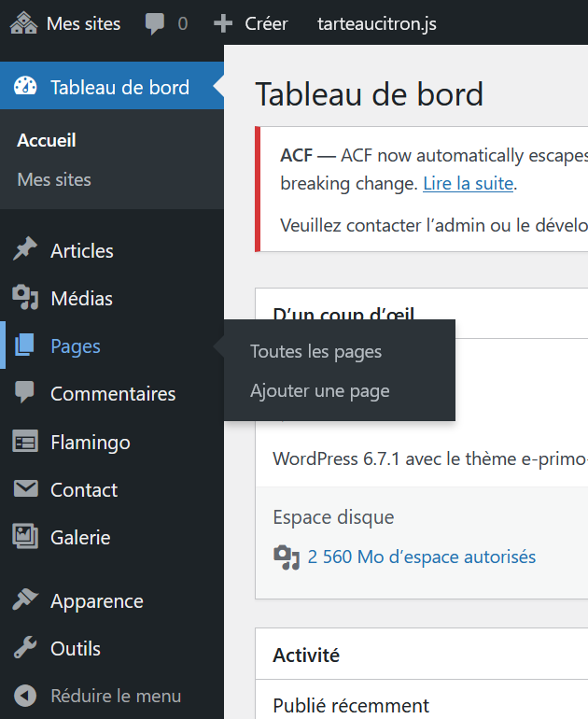The image size is (588, 719).
Task: Go to Accueil submenu item
Action: coord(47,140)
